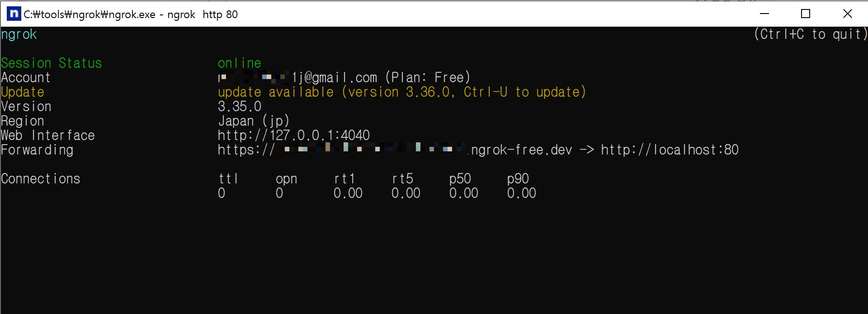Minimize the ngrok console window

[x=764, y=14]
